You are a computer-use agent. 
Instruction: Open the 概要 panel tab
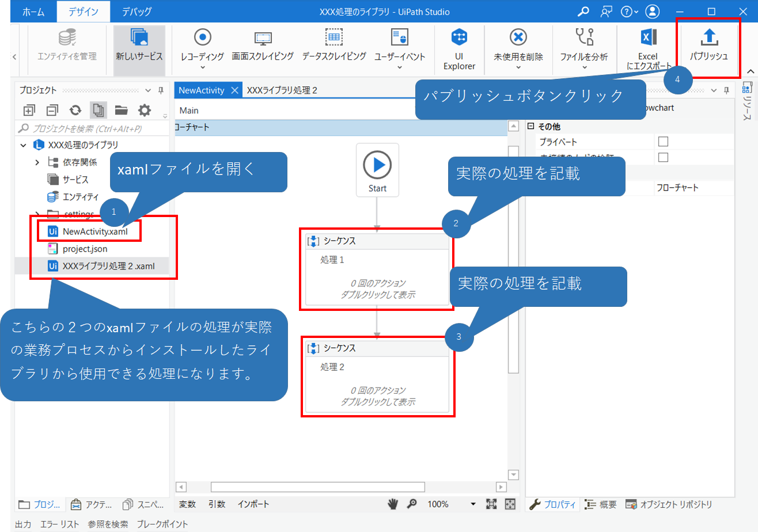click(601, 504)
